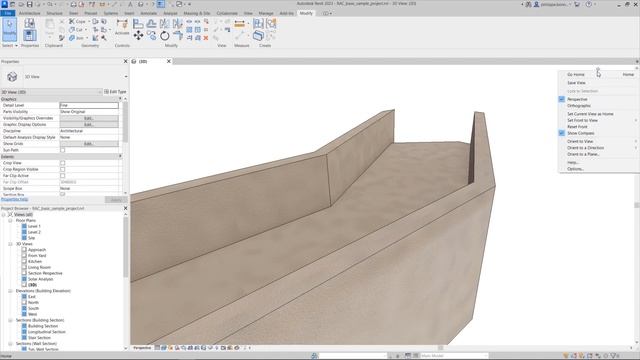Click the Save icon in quick access toolbar
Viewport: 640px width, 360px height.
click(x=29, y=4)
